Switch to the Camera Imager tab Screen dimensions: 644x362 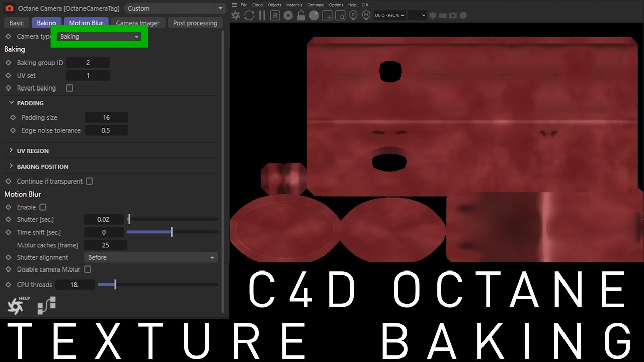click(138, 23)
